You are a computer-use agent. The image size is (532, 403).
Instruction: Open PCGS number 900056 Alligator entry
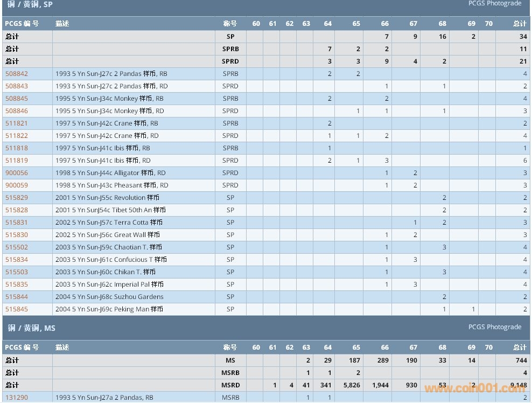[x=17, y=173]
